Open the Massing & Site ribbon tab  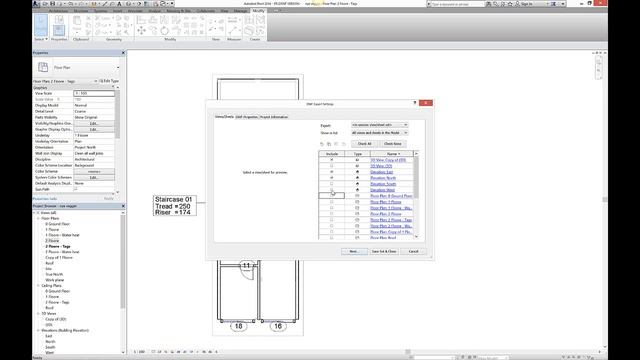tap(178, 11)
